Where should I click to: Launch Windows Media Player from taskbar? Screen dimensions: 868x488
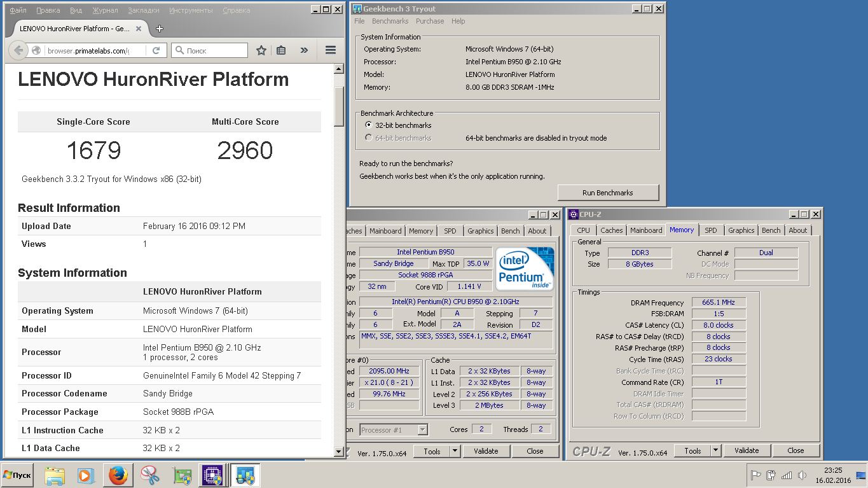click(85, 476)
